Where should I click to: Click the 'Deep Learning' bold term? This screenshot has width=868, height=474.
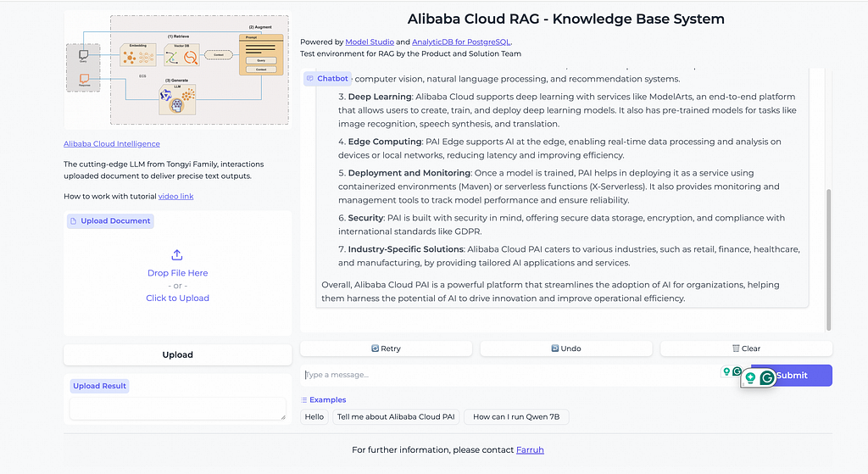click(x=380, y=97)
